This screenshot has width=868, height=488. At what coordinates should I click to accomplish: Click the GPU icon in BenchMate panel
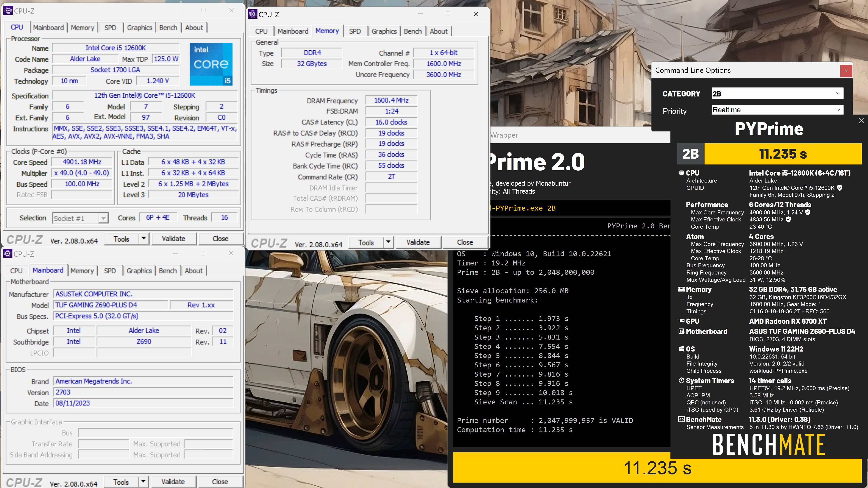point(681,321)
